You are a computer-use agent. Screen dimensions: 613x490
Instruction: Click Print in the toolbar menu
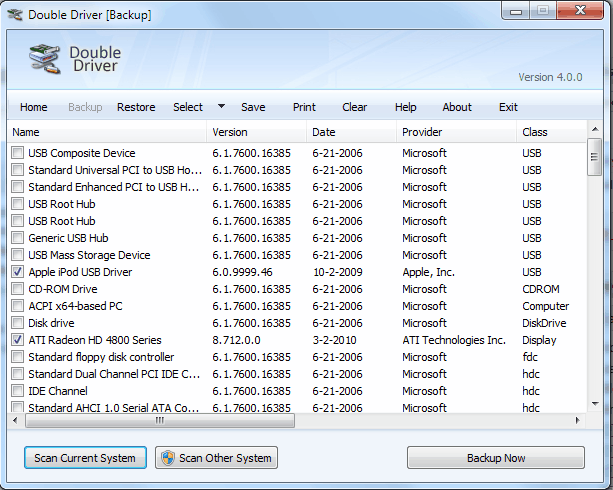coord(304,107)
